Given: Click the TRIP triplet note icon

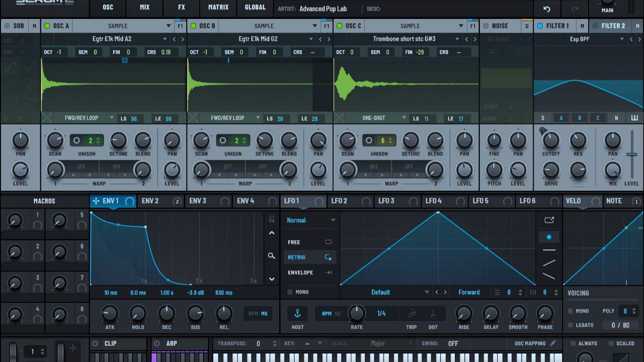Looking at the screenshot, I should point(412,313).
